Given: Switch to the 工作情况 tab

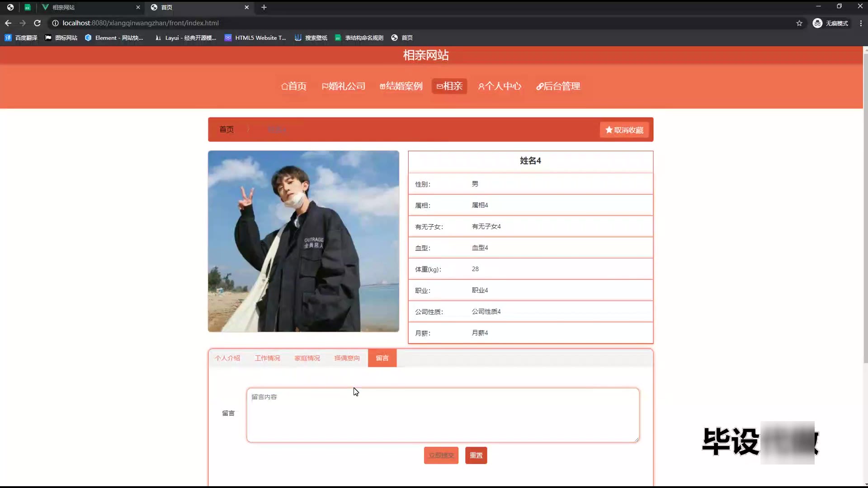Looking at the screenshot, I should [267, 358].
